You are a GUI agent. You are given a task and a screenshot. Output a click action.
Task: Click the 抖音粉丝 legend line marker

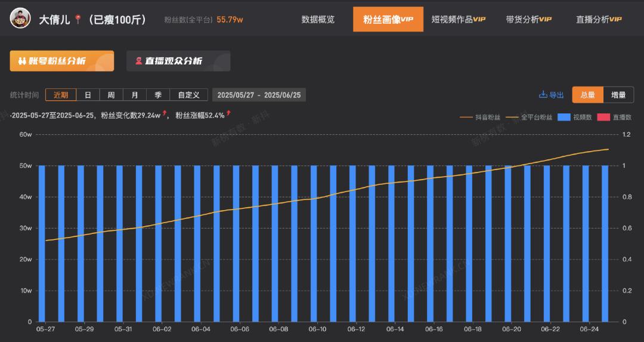coord(466,118)
